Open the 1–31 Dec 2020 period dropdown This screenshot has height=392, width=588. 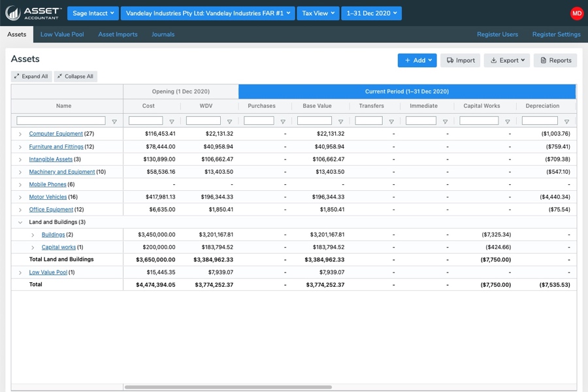tap(371, 13)
